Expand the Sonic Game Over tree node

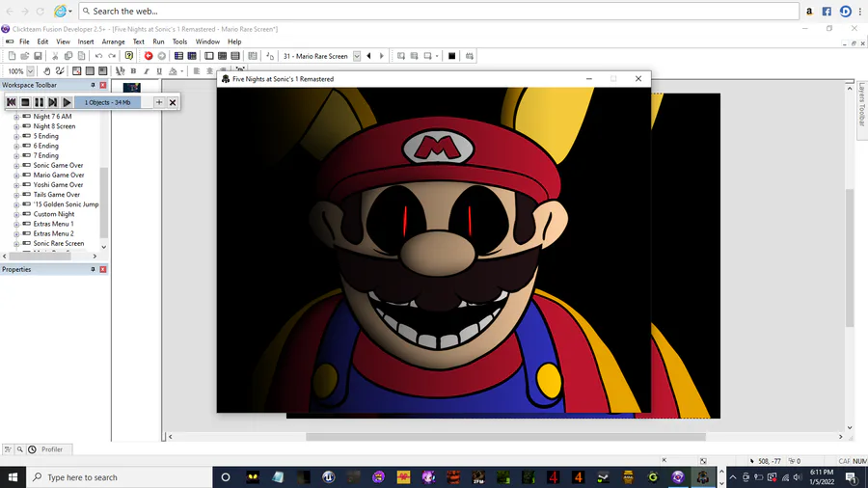[x=16, y=166]
